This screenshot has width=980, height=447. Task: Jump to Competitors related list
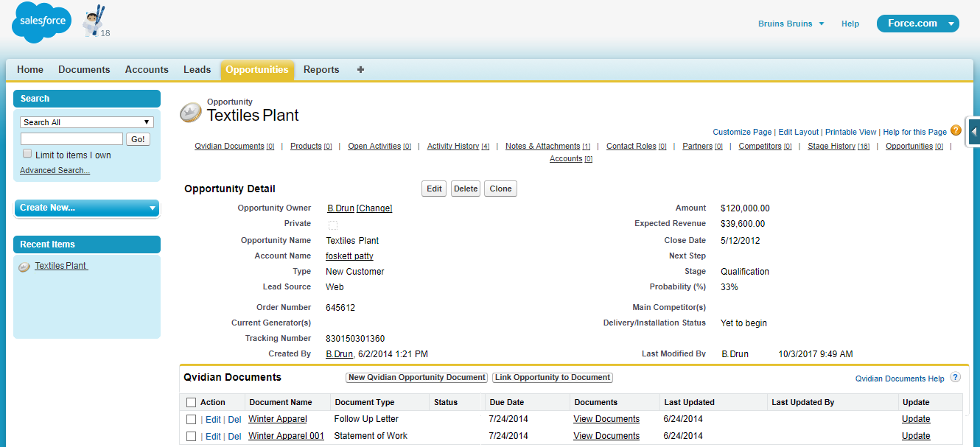pyautogui.click(x=765, y=147)
